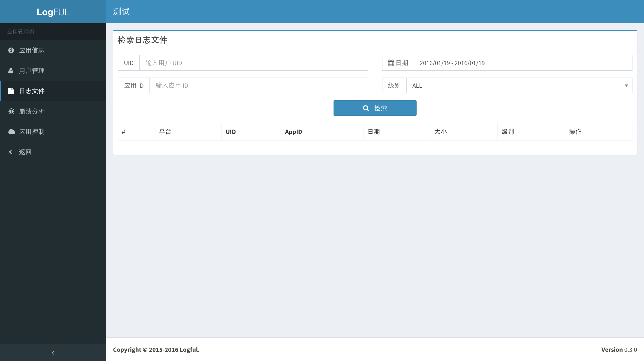
Task: Click the 崩溃分析 (Crash Analysis) icon
Action: pyautogui.click(x=11, y=111)
